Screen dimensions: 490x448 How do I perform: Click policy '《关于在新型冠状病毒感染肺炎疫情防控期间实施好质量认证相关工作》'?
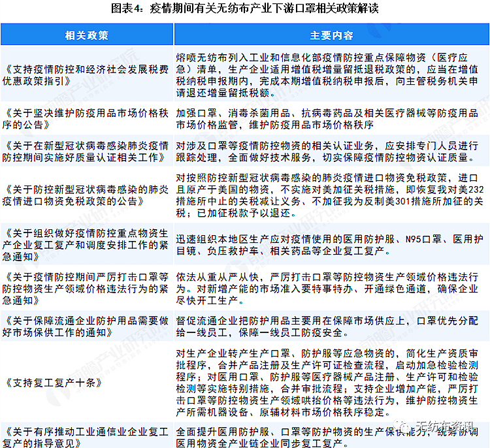coord(86,152)
